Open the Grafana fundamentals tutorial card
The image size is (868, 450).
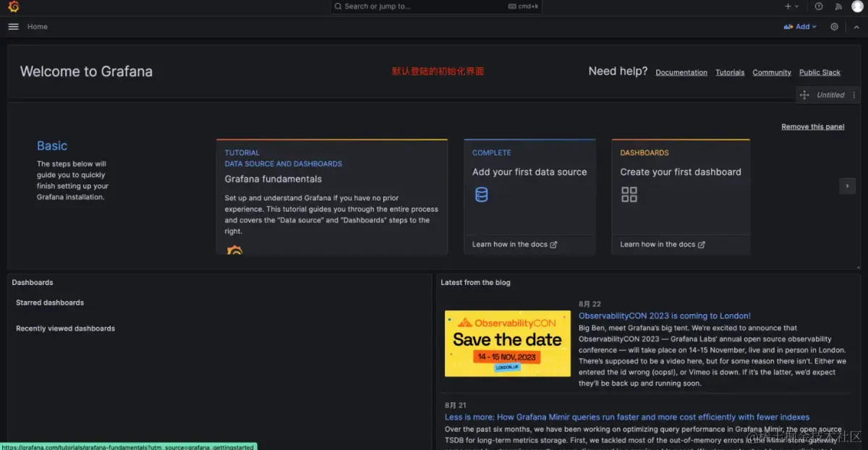click(x=332, y=197)
